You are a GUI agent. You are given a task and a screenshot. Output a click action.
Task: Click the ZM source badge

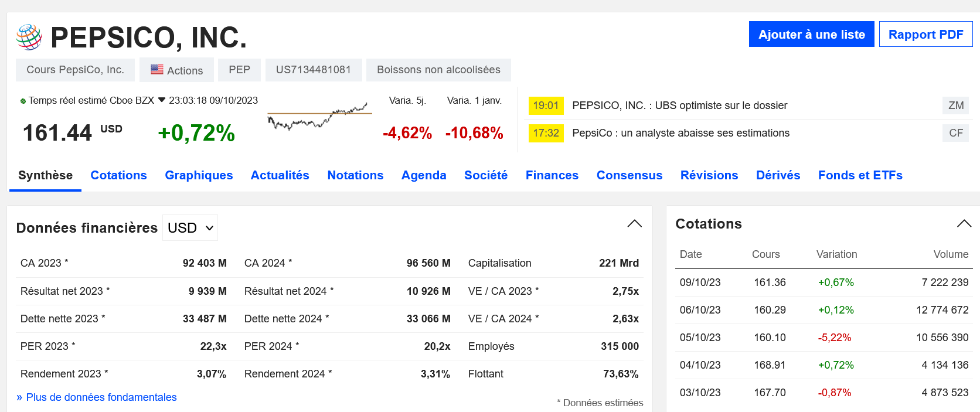(x=956, y=105)
